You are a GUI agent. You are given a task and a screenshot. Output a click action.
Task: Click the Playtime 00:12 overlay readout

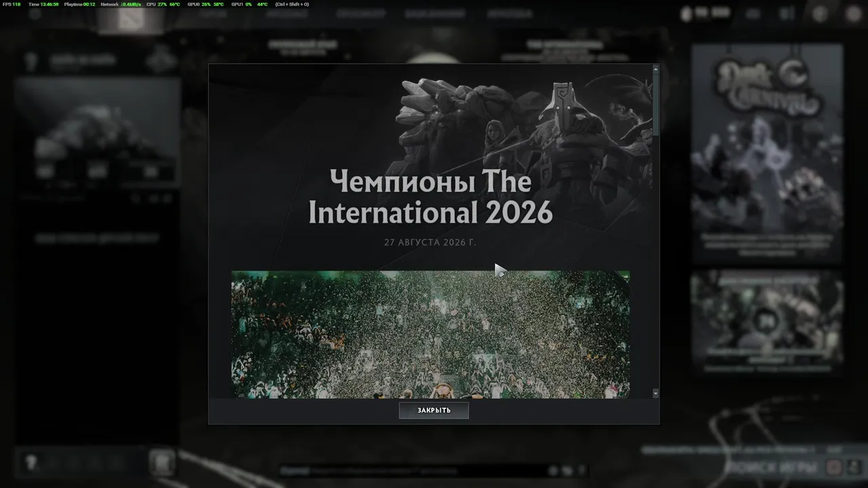click(x=80, y=4)
